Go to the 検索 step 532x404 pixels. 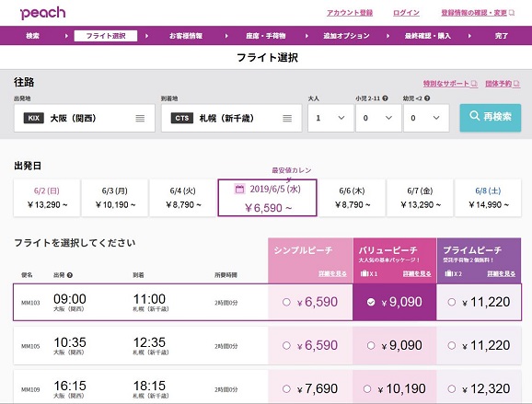pyautogui.click(x=33, y=36)
